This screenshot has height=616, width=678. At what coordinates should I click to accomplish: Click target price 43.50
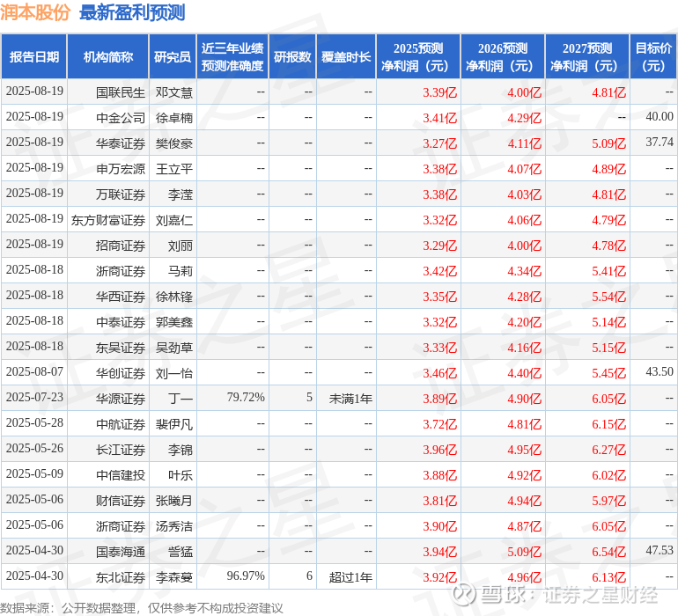click(x=660, y=371)
